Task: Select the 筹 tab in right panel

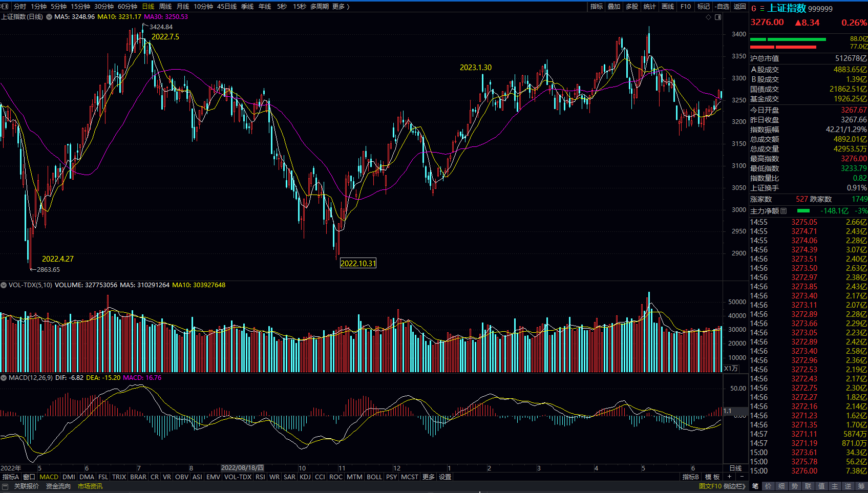Action: (x=861, y=486)
